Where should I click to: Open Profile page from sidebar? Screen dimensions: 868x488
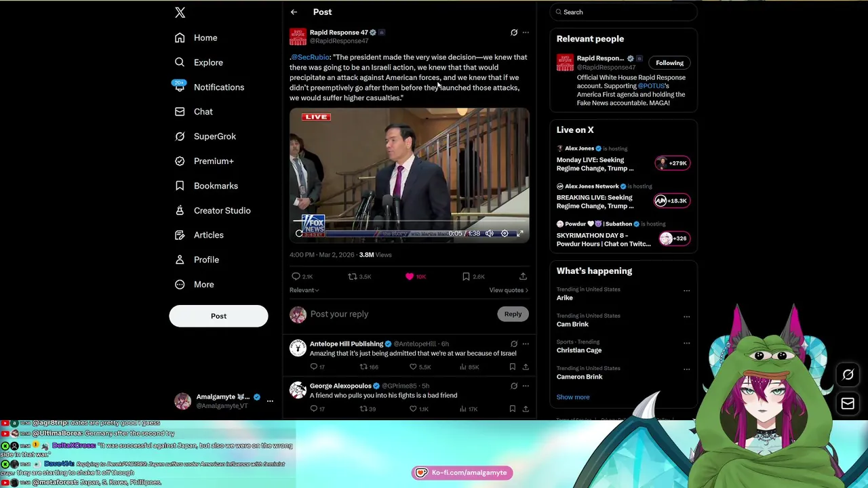point(197,260)
